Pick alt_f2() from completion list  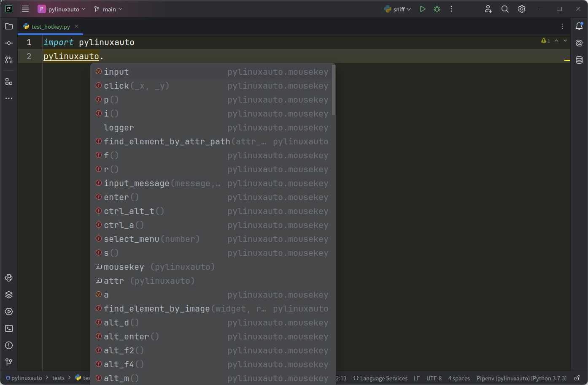(212, 350)
